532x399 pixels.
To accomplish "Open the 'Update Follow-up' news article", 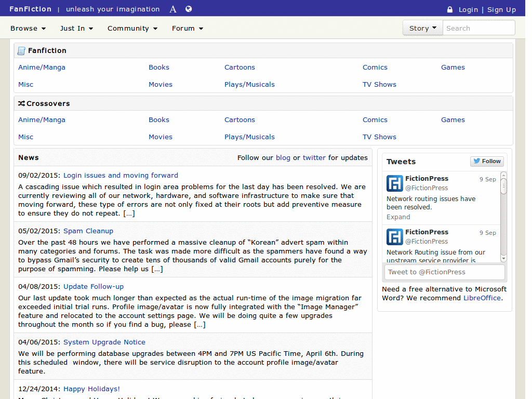I will click(94, 287).
